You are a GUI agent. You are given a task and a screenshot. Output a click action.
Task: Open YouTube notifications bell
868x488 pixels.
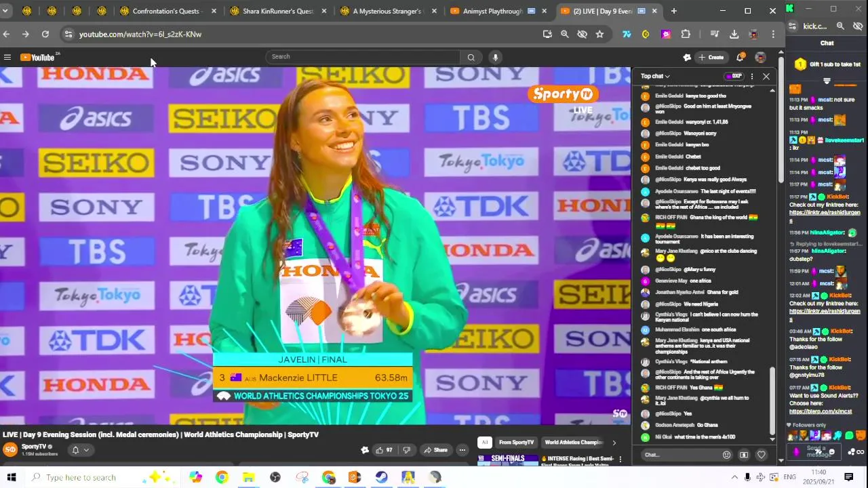pos(741,57)
